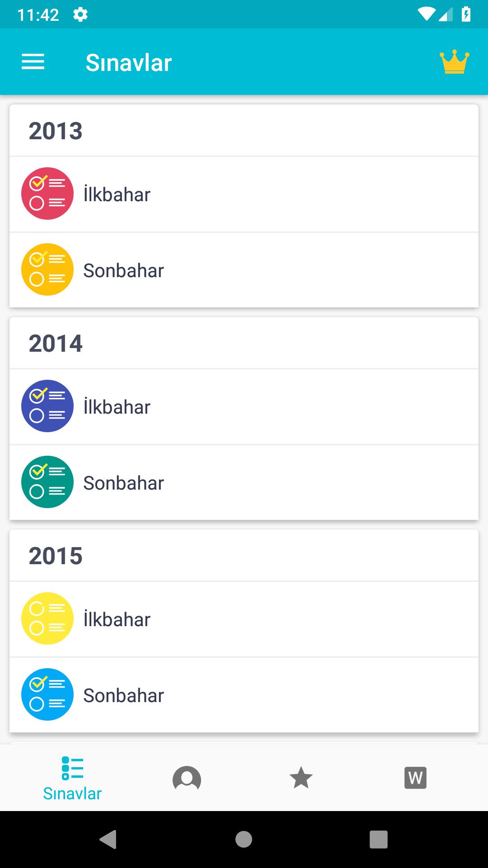Viewport: 488px width, 868px height.
Task: Tap the Android home circle button
Action: pyautogui.click(x=244, y=840)
